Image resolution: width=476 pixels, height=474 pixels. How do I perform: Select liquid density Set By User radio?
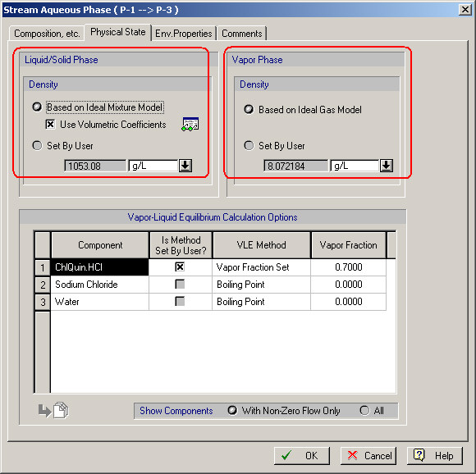[37, 146]
